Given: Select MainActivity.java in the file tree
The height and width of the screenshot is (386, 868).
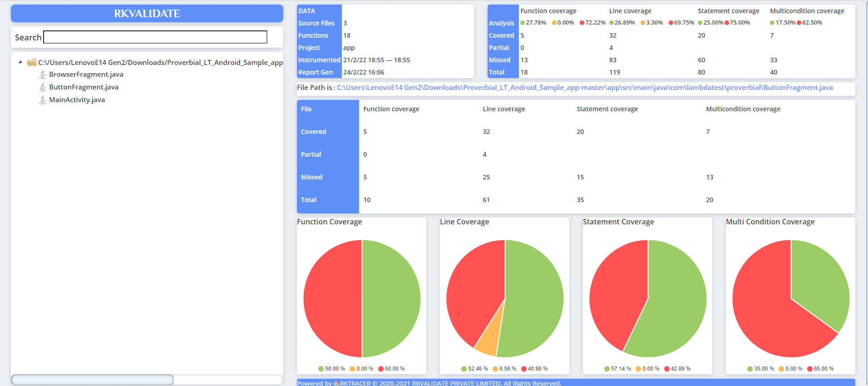Looking at the screenshot, I should (x=77, y=100).
